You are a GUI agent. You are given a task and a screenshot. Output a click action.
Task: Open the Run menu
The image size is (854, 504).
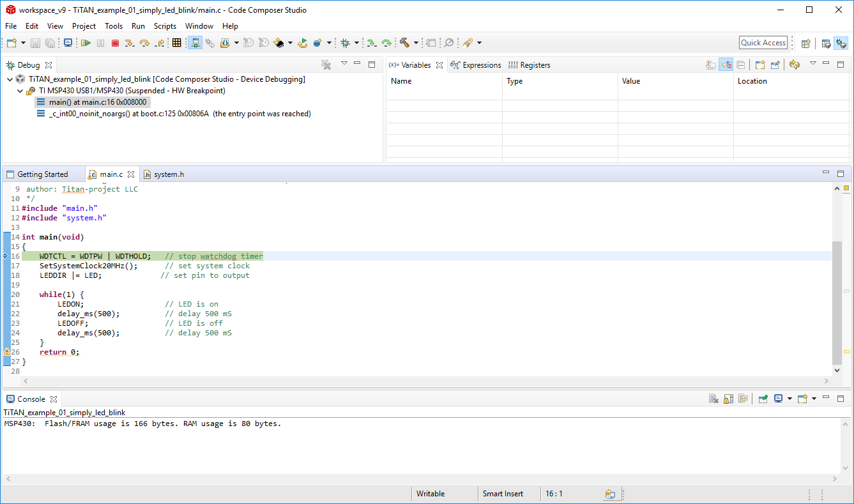[x=138, y=26]
